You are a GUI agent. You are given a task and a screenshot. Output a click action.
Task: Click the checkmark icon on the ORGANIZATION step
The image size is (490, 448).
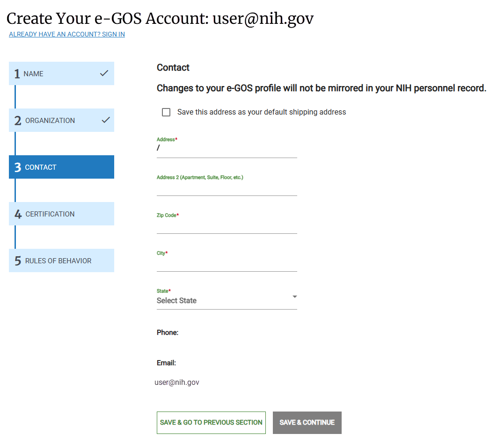104,120
